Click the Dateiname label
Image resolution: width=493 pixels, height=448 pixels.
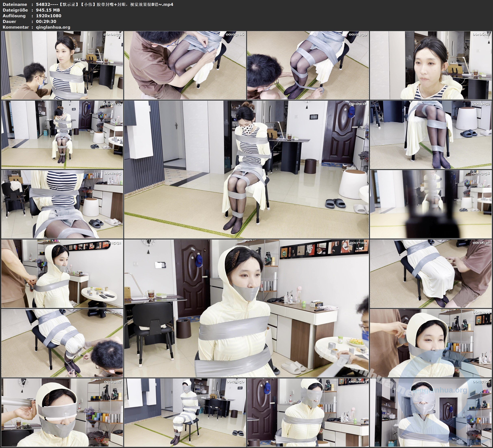pyautogui.click(x=15, y=4)
